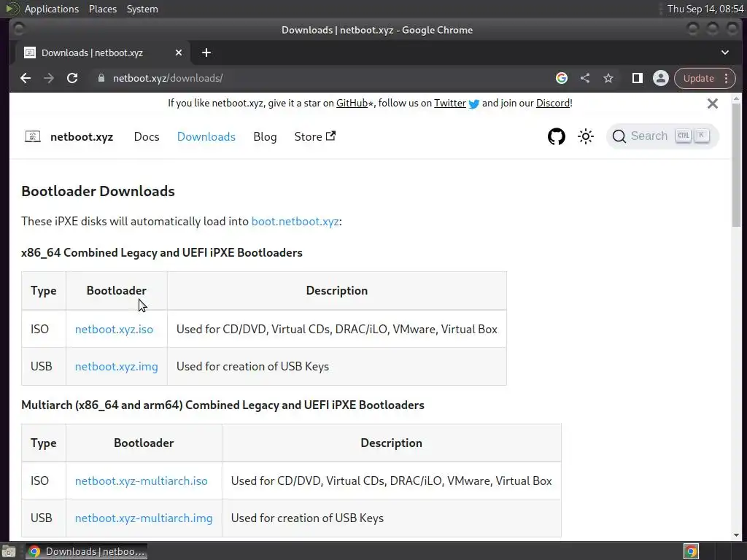This screenshot has width=747, height=560.
Task: Dismiss the announcement bar with X
Action: [x=713, y=104]
